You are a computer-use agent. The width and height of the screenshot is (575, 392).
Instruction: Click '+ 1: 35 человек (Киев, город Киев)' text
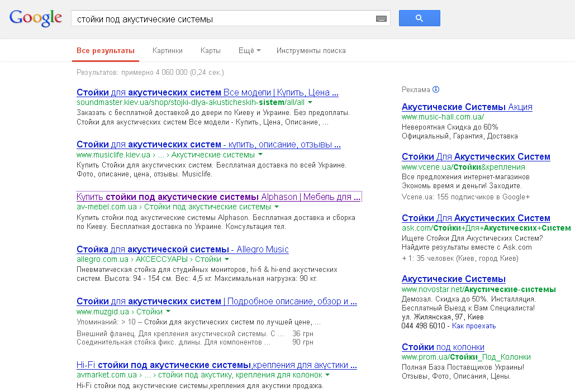click(460, 259)
